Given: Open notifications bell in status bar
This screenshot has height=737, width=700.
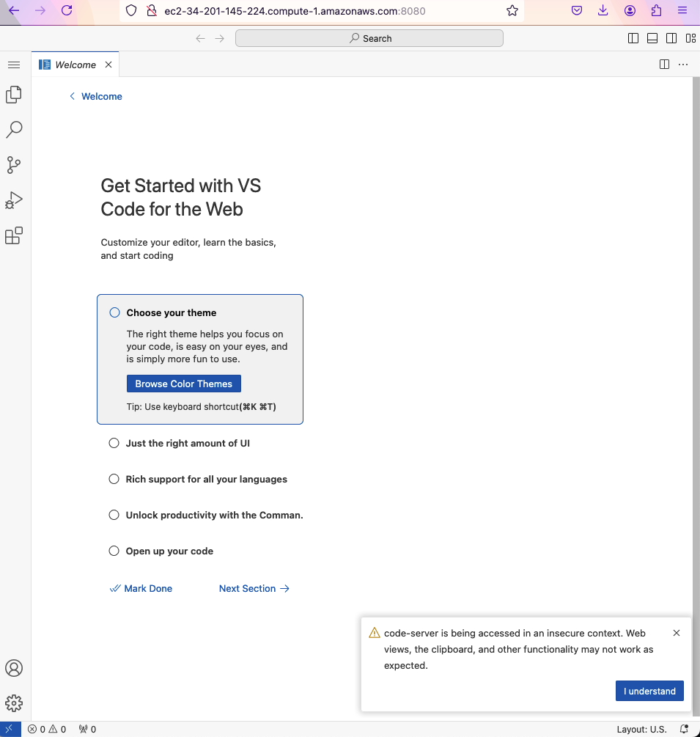Looking at the screenshot, I should coord(684,729).
